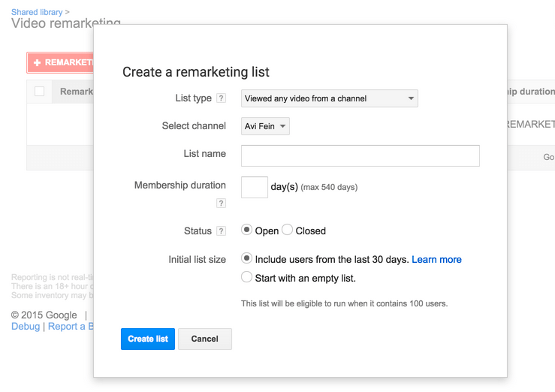Open the Debug footer link
Screen dimensions: 555x392
point(26,327)
